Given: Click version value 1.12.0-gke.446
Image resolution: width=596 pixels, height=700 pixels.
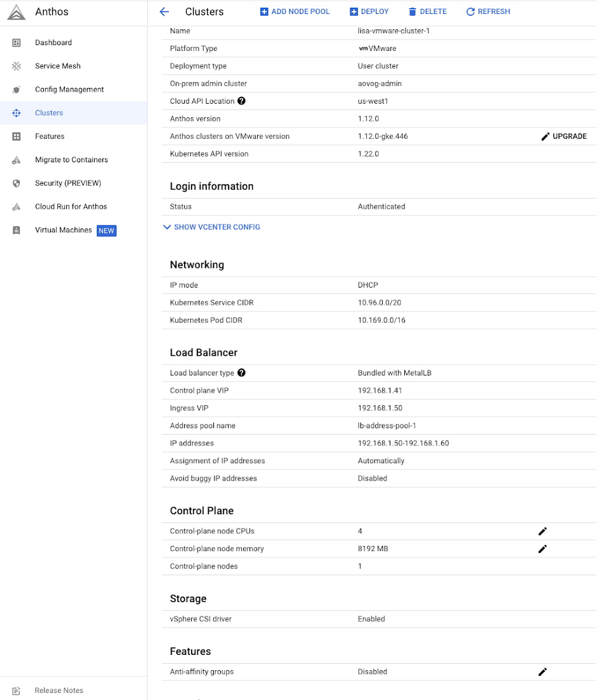Looking at the screenshot, I should coord(383,136).
